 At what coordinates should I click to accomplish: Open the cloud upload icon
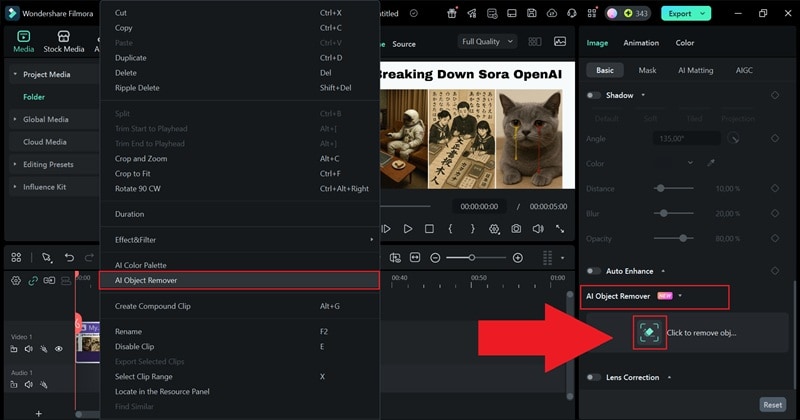[x=552, y=13]
